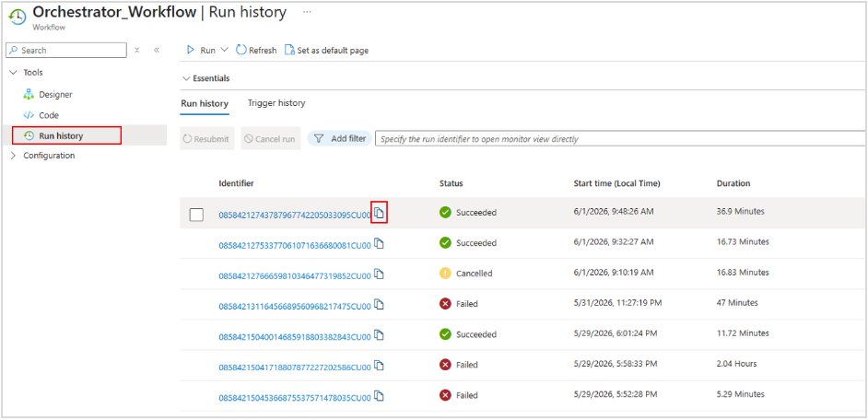
Task: Click the Identifier column header
Action: pyautogui.click(x=236, y=183)
